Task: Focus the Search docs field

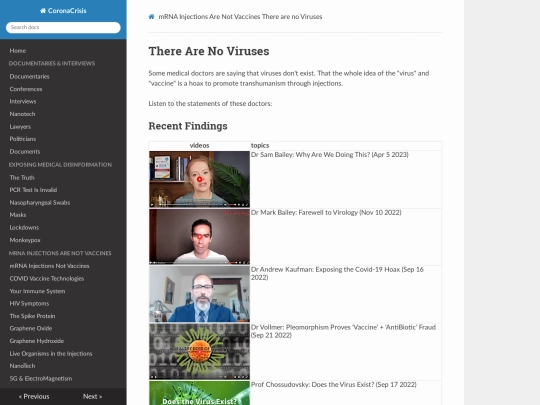Action: pos(63,28)
